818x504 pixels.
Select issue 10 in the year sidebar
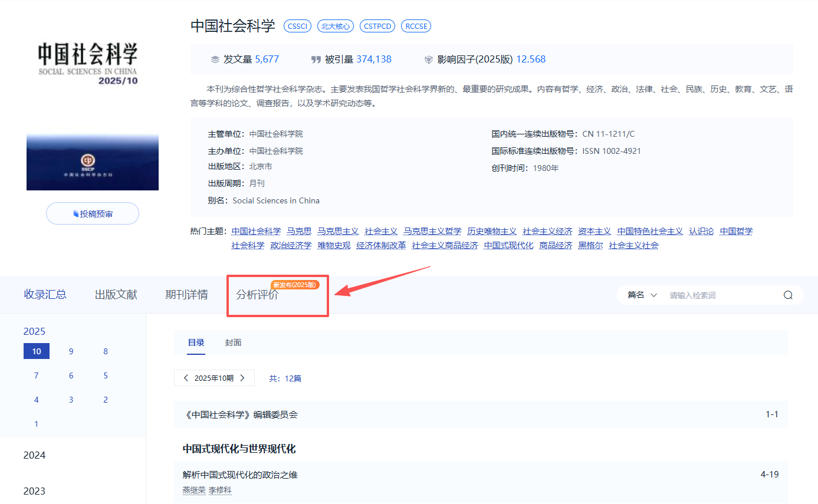tap(36, 351)
